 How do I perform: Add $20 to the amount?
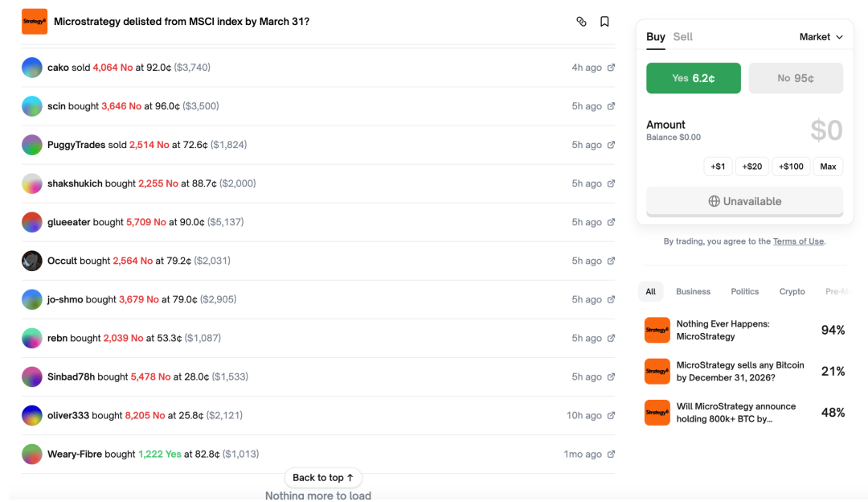[x=751, y=167]
